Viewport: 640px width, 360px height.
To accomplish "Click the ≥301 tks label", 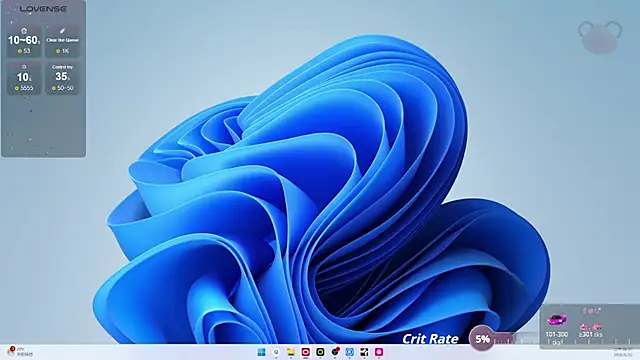I will tap(591, 334).
